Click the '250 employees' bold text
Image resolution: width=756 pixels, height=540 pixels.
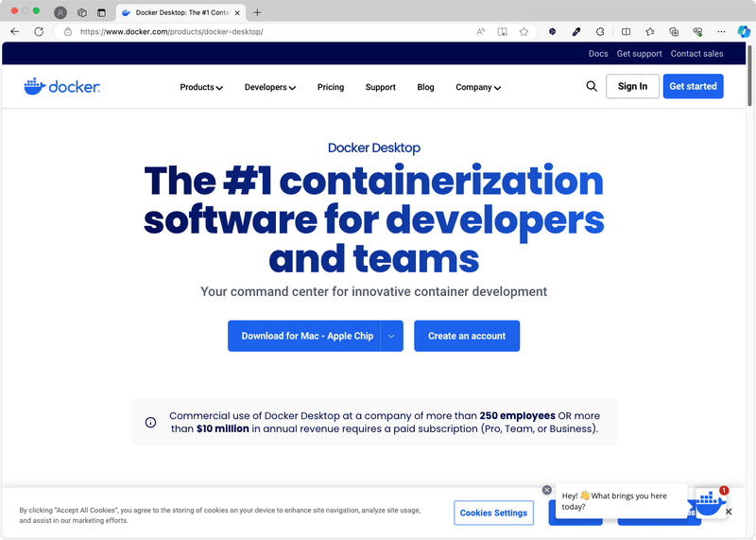(x=517, y=416)
